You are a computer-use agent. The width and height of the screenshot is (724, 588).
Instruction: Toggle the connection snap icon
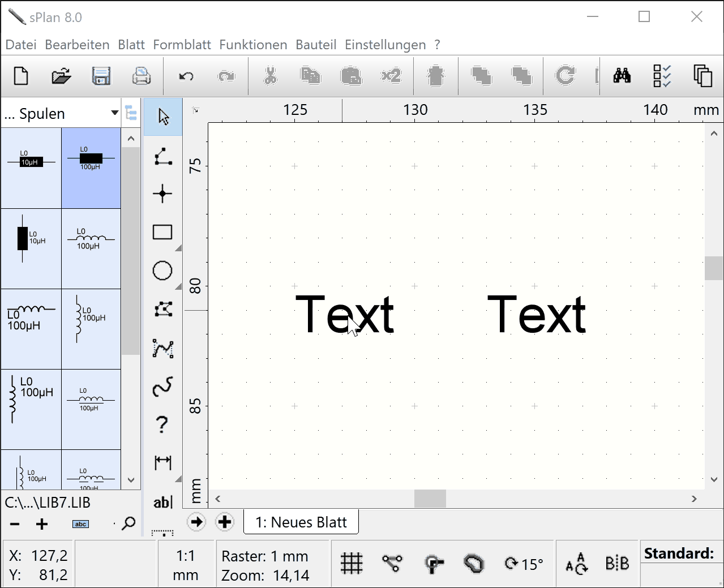coord(392,563)
